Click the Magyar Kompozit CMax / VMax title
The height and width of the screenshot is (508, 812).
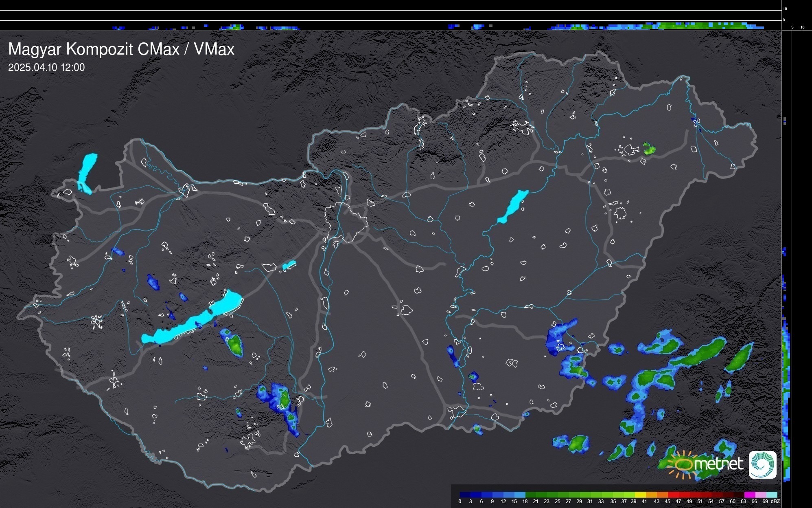tap(121, 49)
